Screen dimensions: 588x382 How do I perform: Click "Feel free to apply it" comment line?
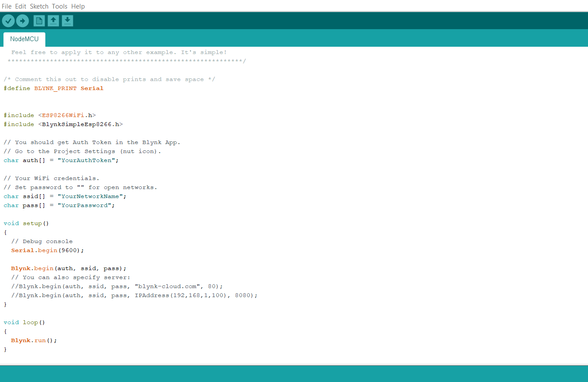click(119, 52)
